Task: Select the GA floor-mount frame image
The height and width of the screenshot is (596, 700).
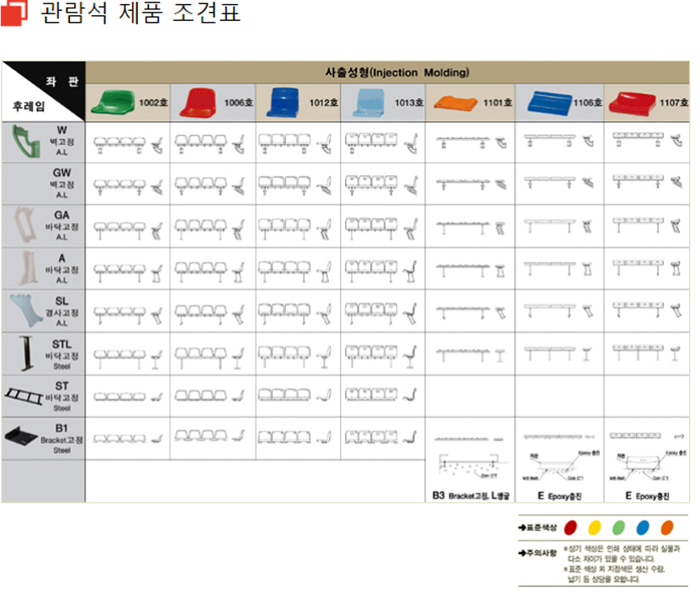Action: [23, 226]
